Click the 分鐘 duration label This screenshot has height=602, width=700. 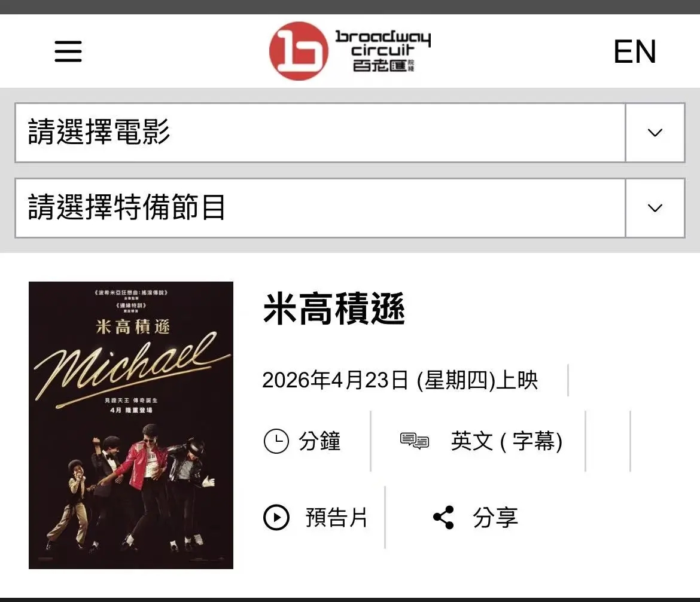coord(319,441)
